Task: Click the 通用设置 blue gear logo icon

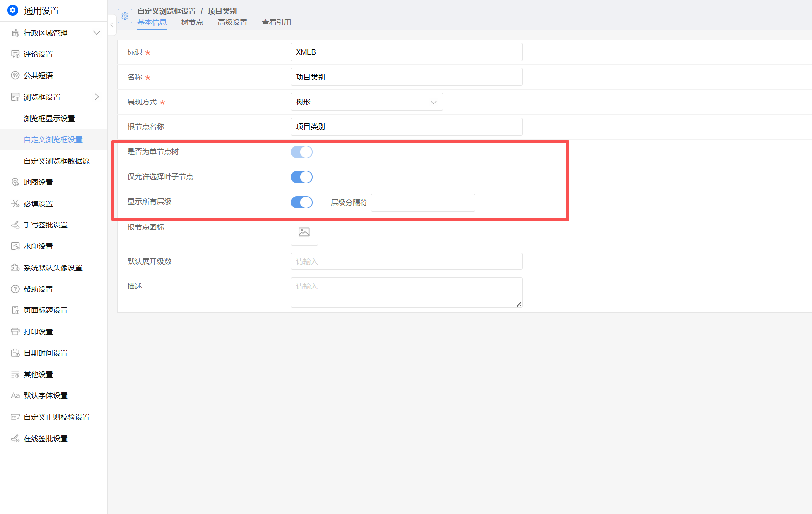Action: tap(13, 10)
